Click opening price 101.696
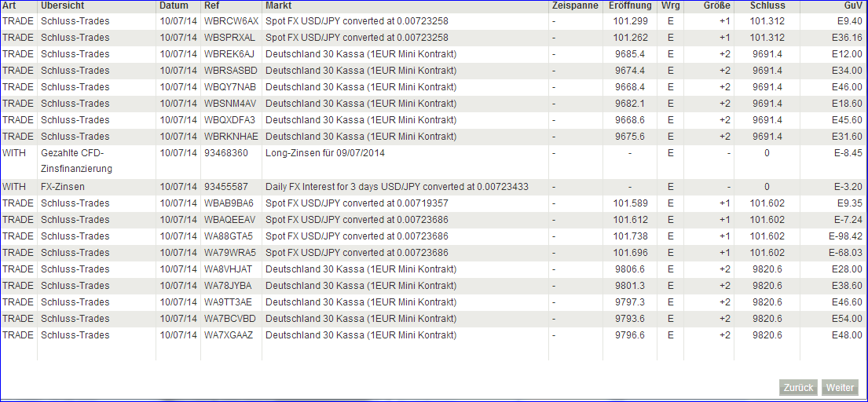 click(631, 253)
